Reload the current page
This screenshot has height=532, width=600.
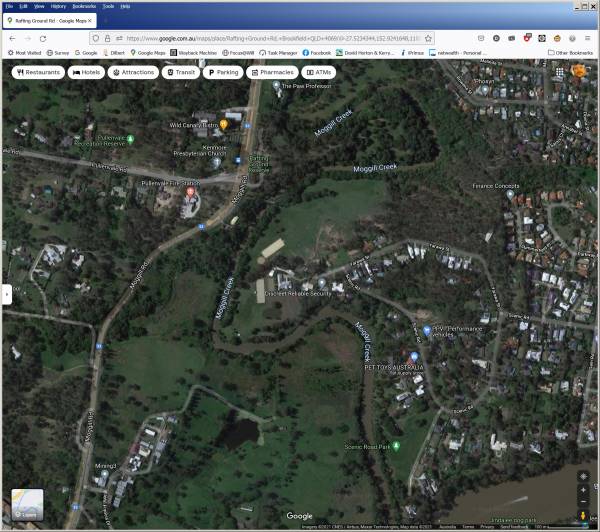pyautogui.click(x=43, y=39)
